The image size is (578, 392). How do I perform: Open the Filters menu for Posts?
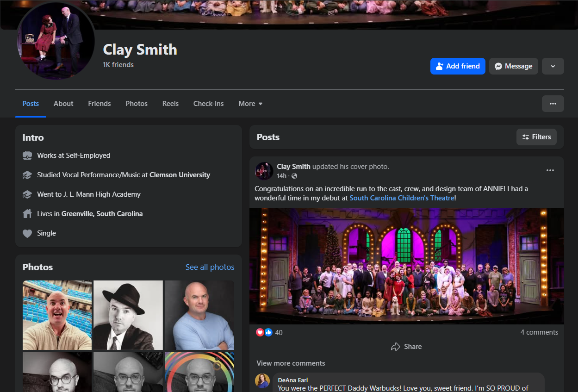pos(536,137)
